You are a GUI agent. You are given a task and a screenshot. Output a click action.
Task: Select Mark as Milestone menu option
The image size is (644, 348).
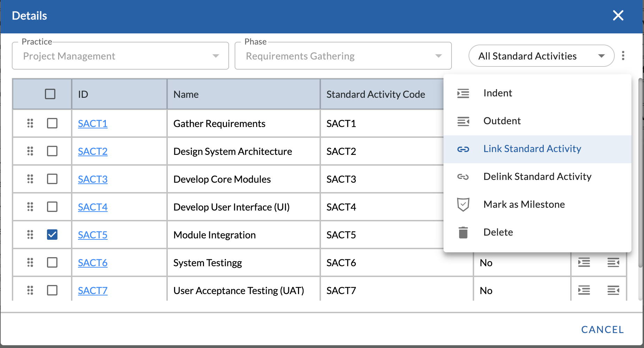pyautogui.click(x=524, y=205)
